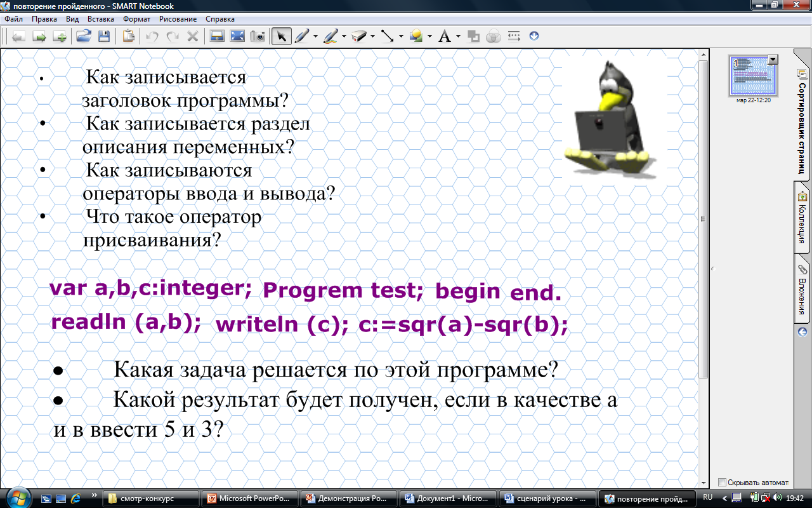Image resolution: width=812 pixels, height=508 pixels.
Task: Add a new blank page
Action: pos(60,36)
